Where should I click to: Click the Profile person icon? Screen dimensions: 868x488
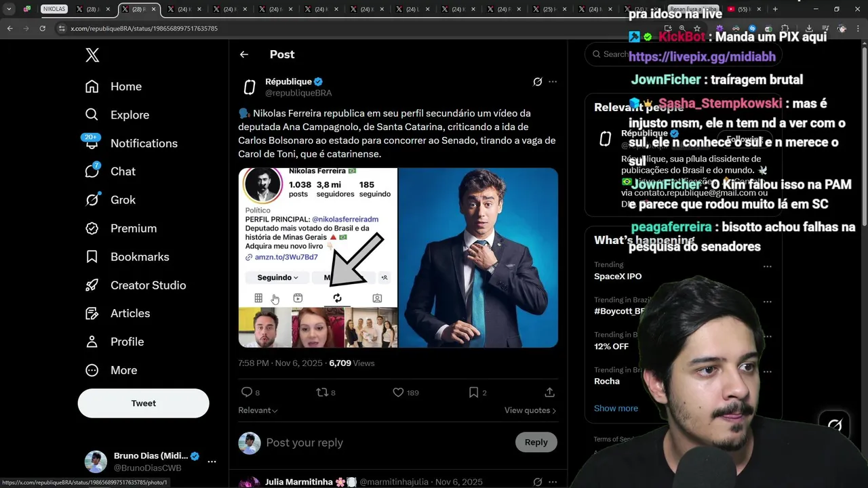click(x=92, y=342)
